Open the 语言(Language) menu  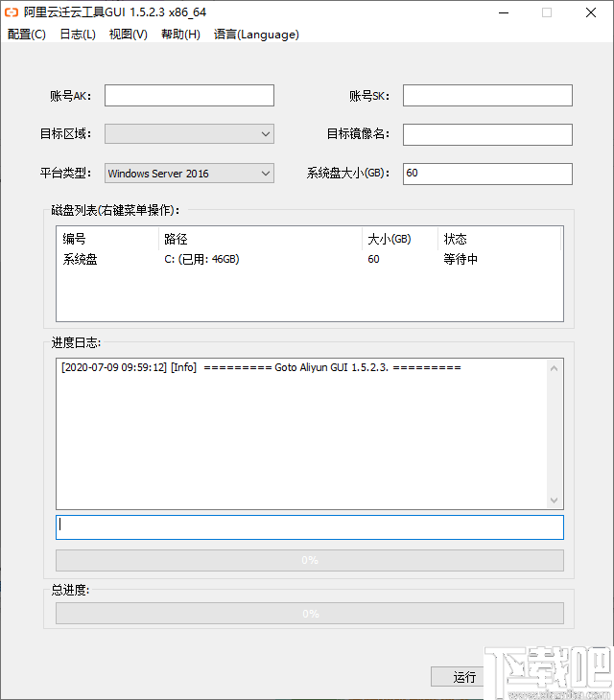click(256, 35)
